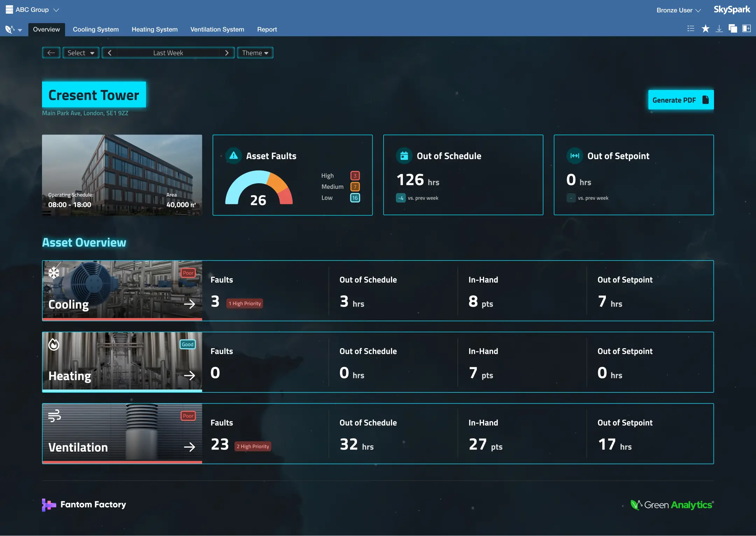This screenshot has width=756, height=536.
Task: Open the Report tab
Action: point(267,29)
